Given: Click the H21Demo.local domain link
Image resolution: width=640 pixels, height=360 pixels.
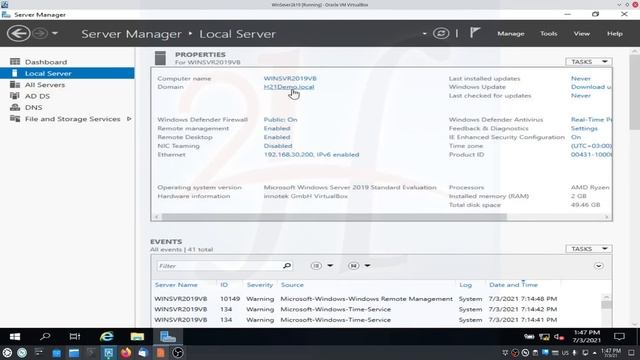Looking at the screenshot, I should tap(289, 87).
